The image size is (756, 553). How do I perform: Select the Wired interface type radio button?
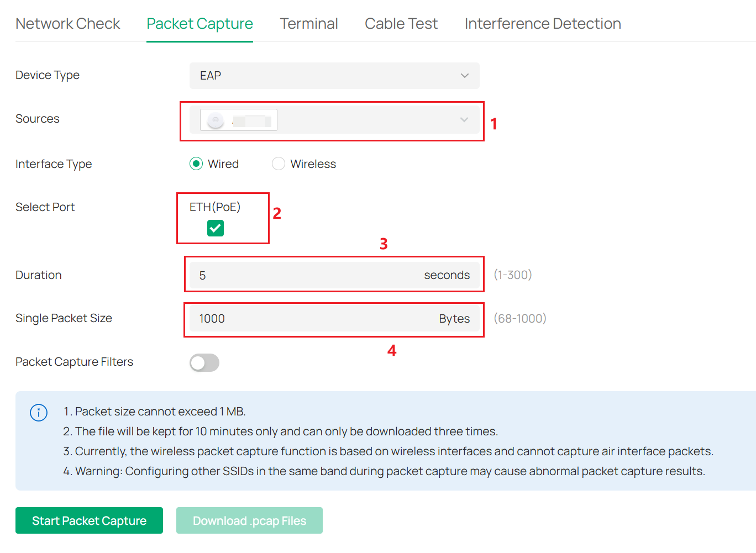(x=196, y=164)
